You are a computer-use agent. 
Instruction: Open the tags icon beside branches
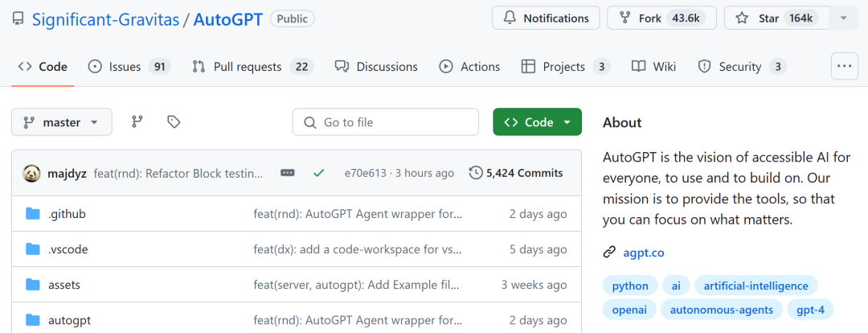pos(174,122)
